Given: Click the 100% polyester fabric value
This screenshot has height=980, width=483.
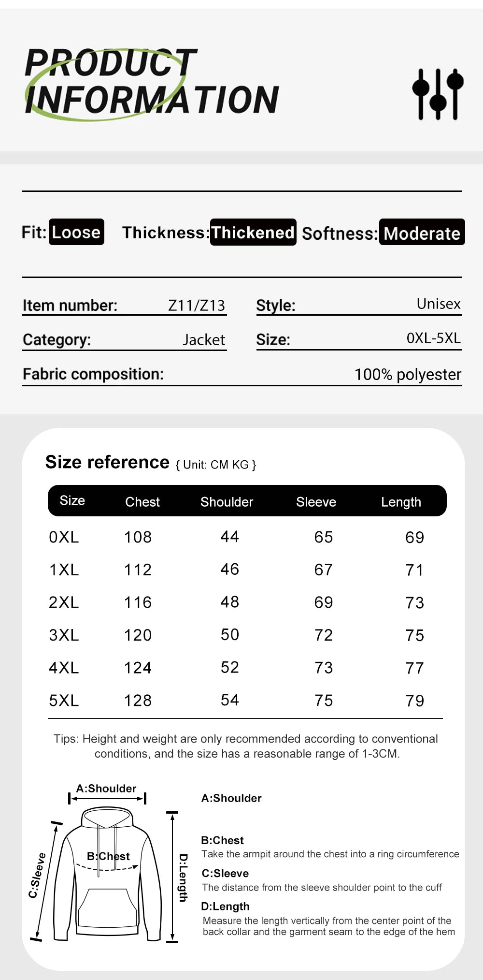Looking at the screenshot, I should click(x=408, y=374).
